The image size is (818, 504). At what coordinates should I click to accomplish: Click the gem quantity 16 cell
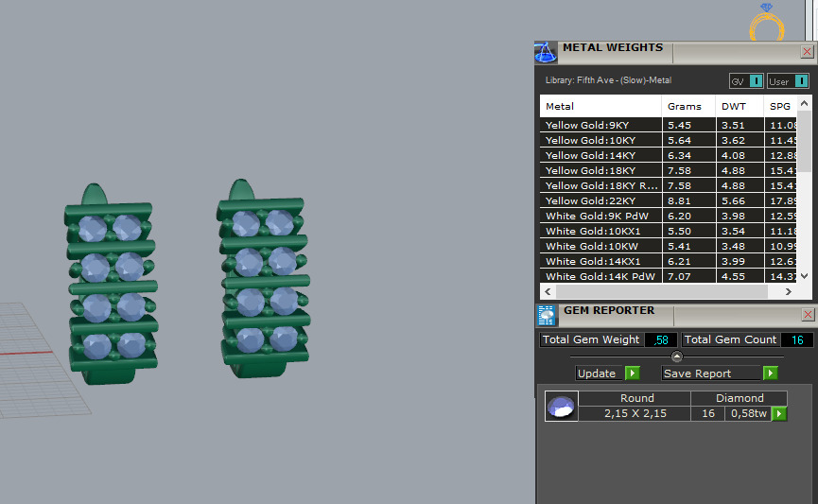pos(708,414)
